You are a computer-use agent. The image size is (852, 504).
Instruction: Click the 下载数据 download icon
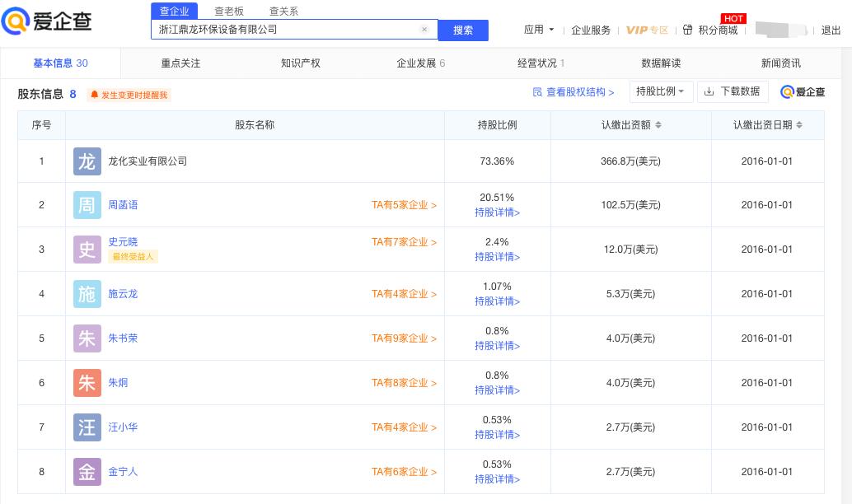(710, 91)
